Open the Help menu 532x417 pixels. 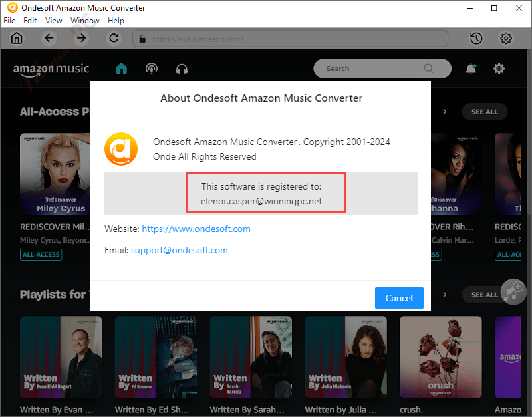[x=116, y=21]
